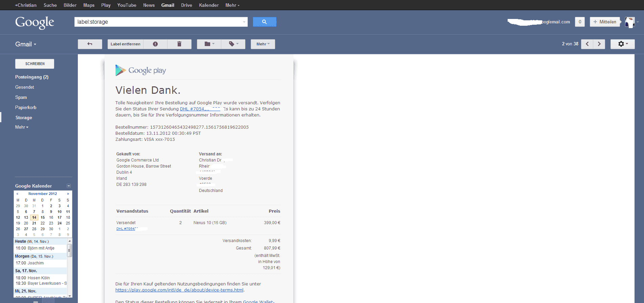This screenshot has width=644, height=303.
Task: Click Google Kalender gadget title
Action: (34, 186)
